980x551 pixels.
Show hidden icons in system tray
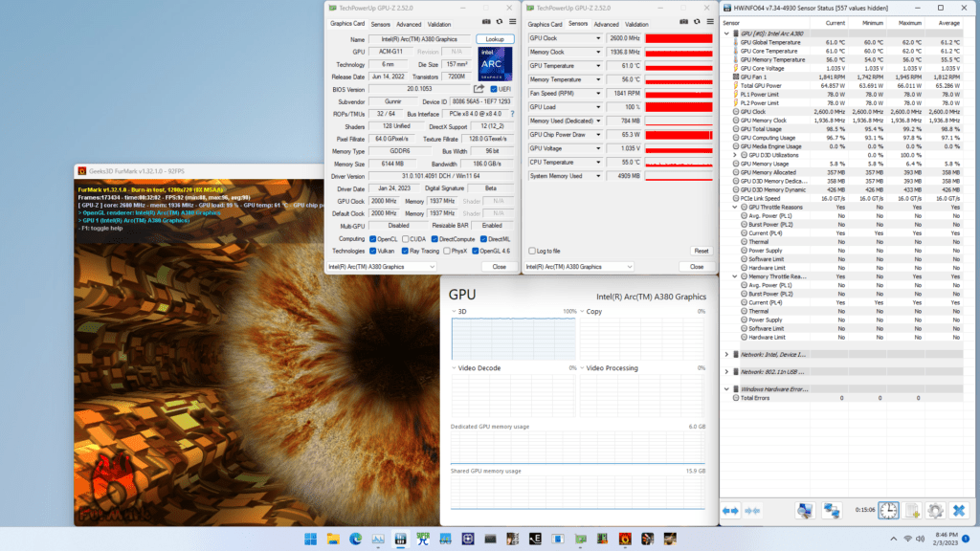click(x=893, y=539)
